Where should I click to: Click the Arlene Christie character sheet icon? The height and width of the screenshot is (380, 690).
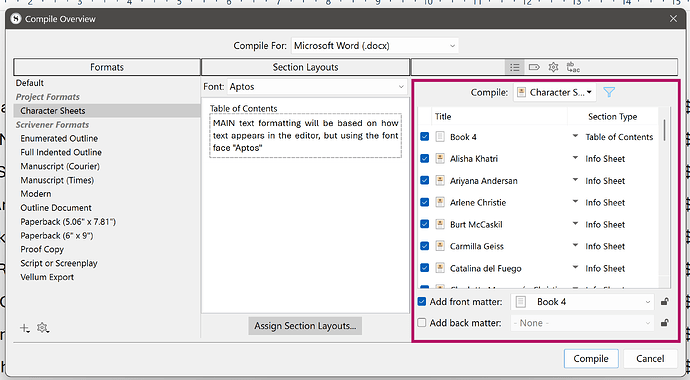click(x=440, y=202)
